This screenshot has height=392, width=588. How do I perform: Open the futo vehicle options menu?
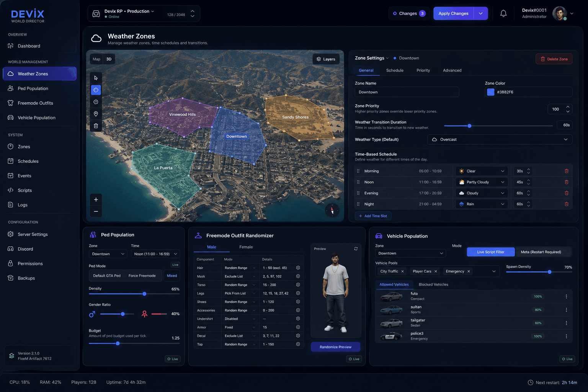(x=566, y=296)
